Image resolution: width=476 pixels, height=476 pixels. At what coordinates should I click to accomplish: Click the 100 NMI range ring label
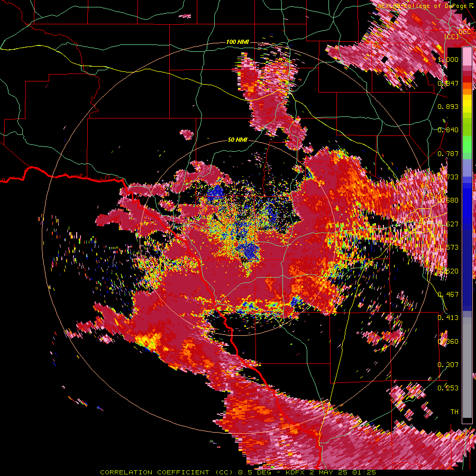[237, 42]
